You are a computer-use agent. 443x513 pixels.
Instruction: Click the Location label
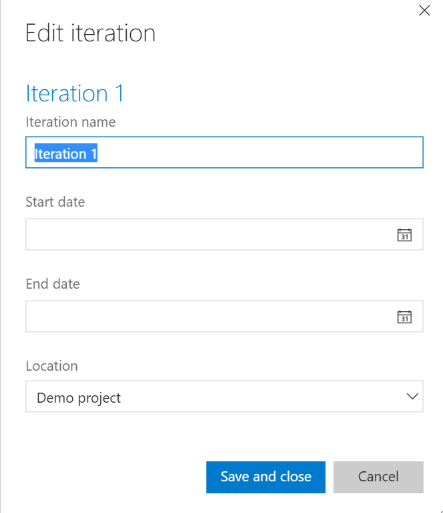coord(52,366)
